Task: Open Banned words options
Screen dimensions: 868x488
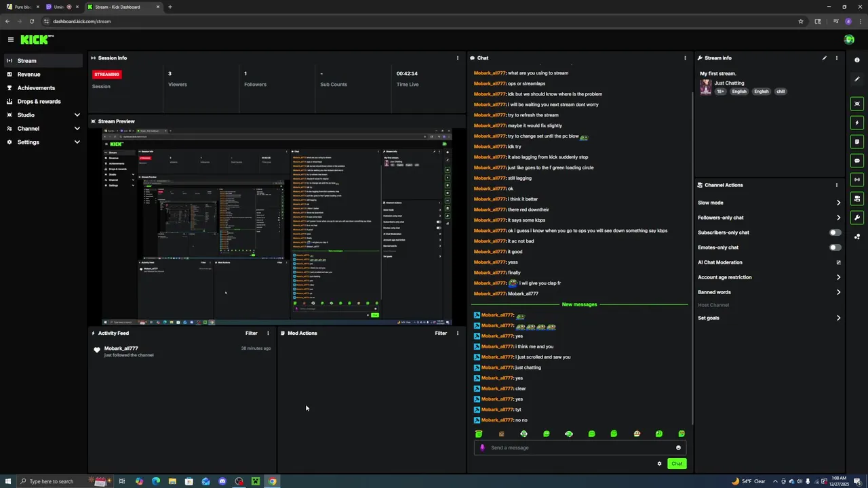Action: click(x=769, y=292)
